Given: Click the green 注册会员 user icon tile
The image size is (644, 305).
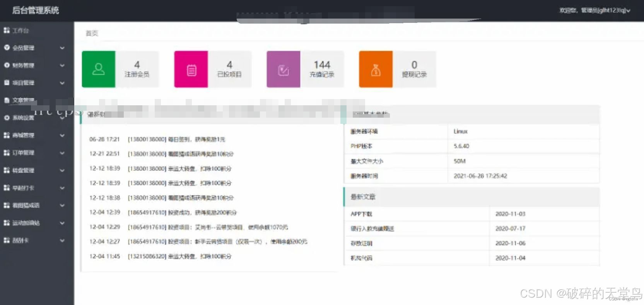Looking at the screenshot, I should (99, 69).
